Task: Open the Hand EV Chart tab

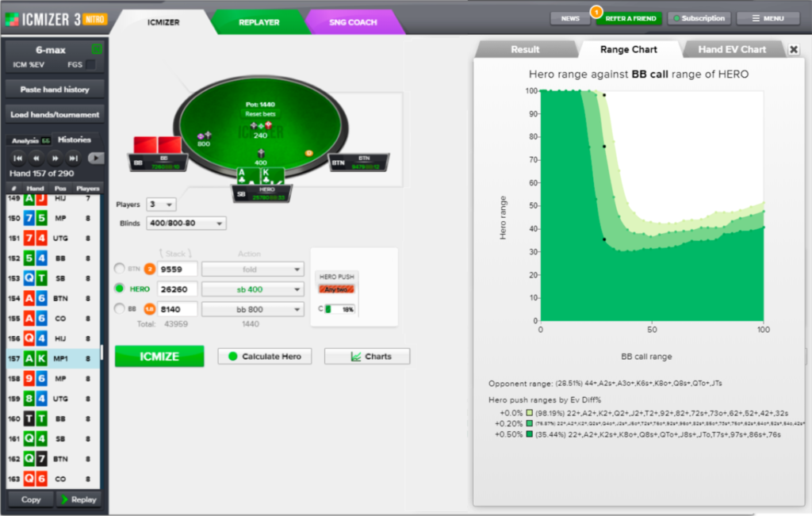Action: pyautogui.click(x=732, y=50)
